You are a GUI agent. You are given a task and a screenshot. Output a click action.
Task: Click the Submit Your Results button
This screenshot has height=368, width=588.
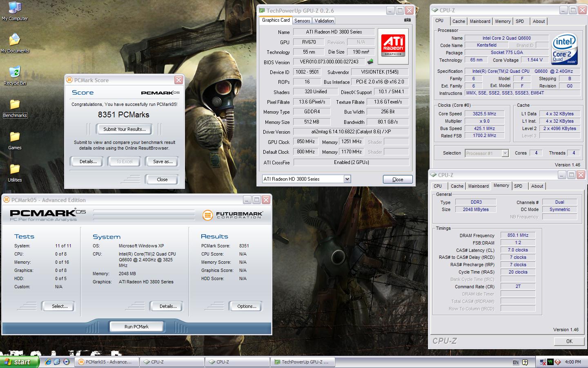pos(124,129)
